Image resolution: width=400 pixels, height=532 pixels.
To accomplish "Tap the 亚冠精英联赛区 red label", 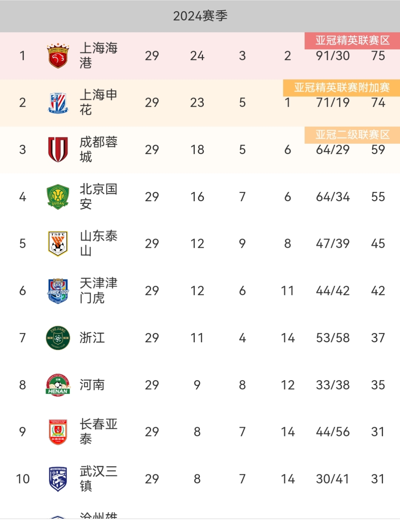I will pos(352,40).
